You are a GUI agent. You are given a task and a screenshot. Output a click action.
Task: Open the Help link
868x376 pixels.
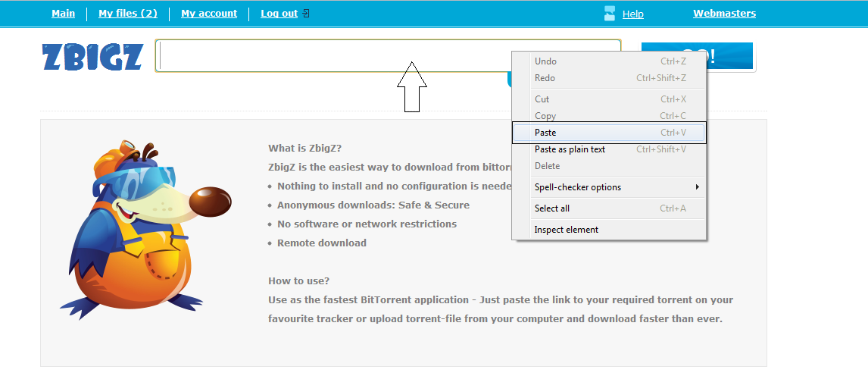[632, 14]
